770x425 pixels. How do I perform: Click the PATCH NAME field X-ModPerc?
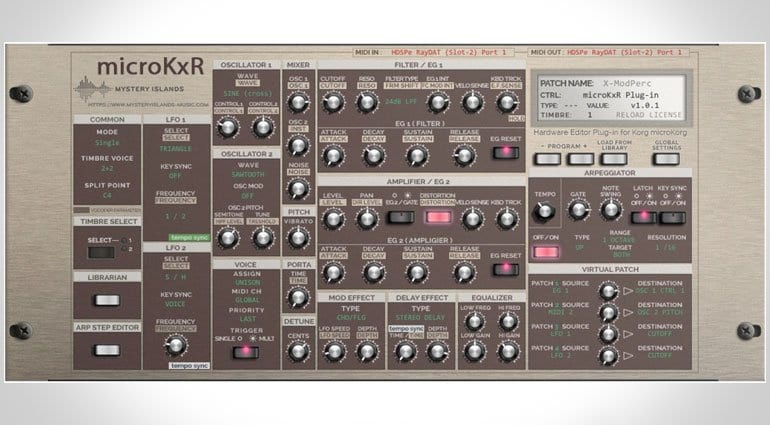627,83
